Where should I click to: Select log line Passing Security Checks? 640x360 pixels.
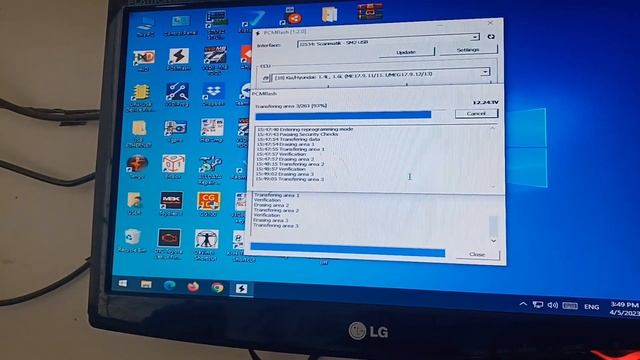tap(298, 134)
